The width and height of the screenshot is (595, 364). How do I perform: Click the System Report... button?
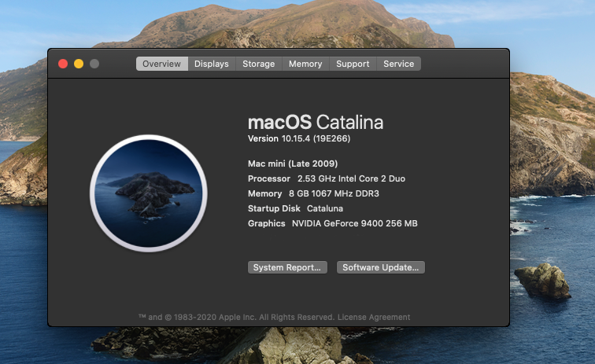tap(287, 267)
